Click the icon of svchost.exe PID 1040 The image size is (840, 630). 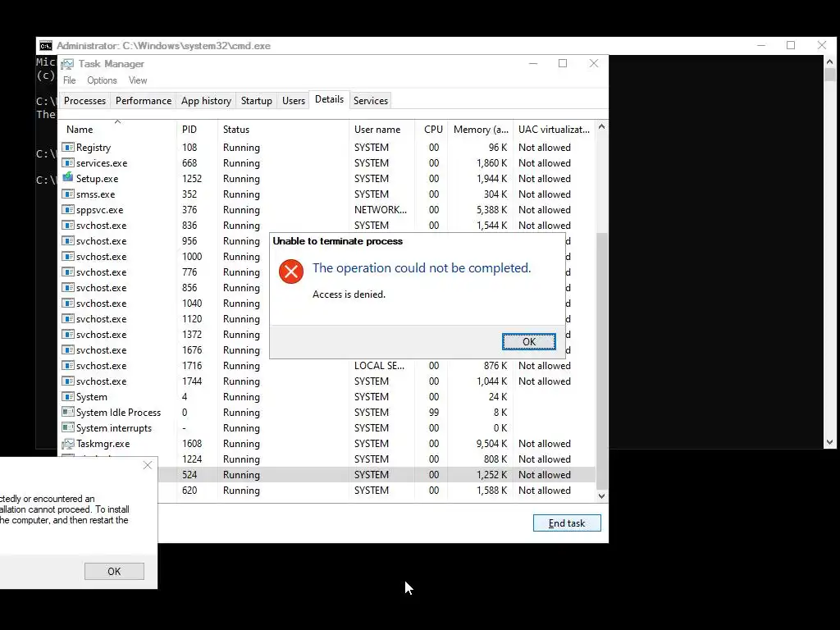[x=67, y=303]
